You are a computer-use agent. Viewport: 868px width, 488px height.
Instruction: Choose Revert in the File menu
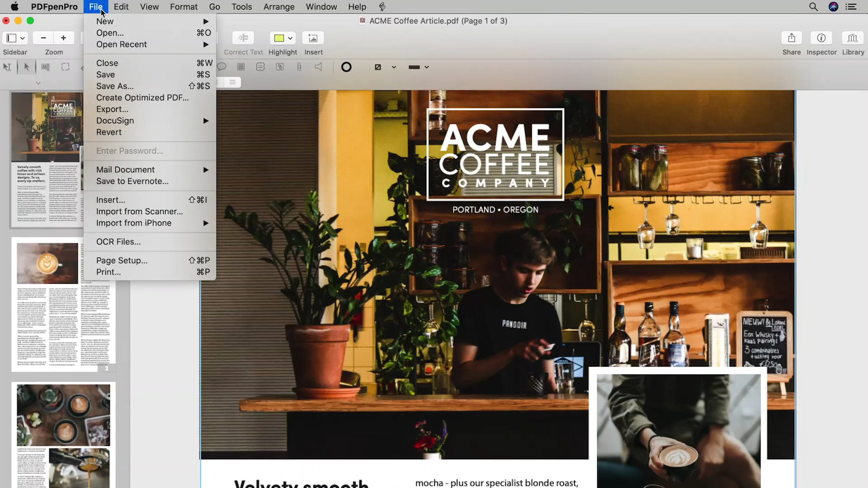[x=150, y=132]
